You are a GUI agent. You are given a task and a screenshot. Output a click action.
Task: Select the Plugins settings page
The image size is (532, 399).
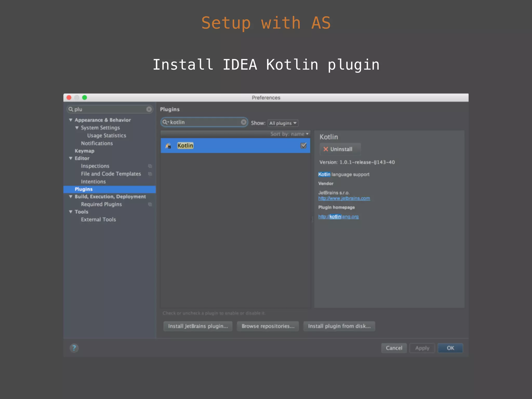pyautogui.click(x=110, y=189)
